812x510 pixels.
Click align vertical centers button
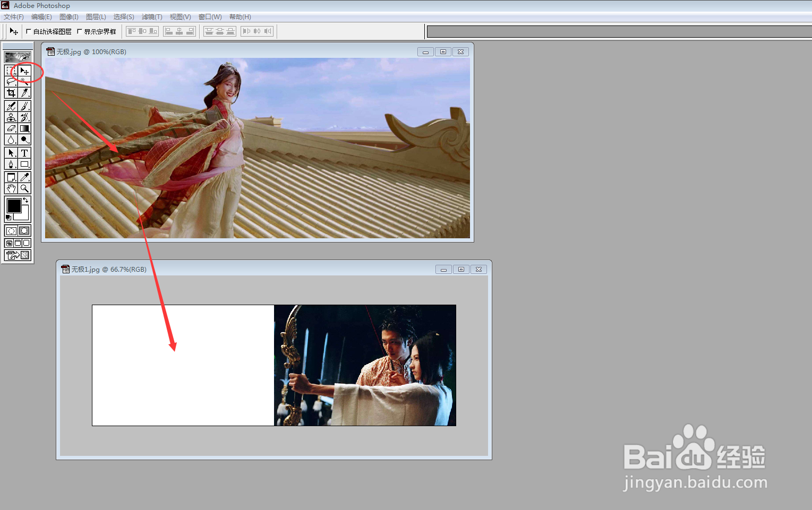(142, 31)
